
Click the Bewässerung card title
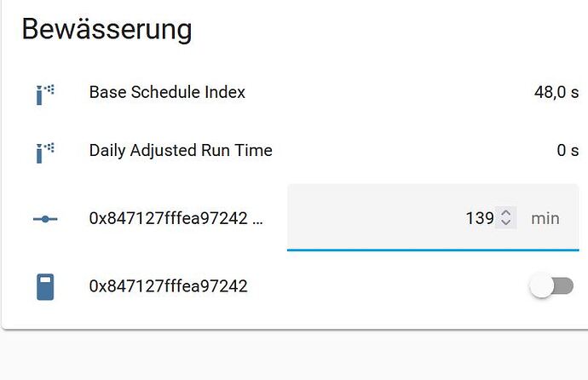[x=107, y=29]
